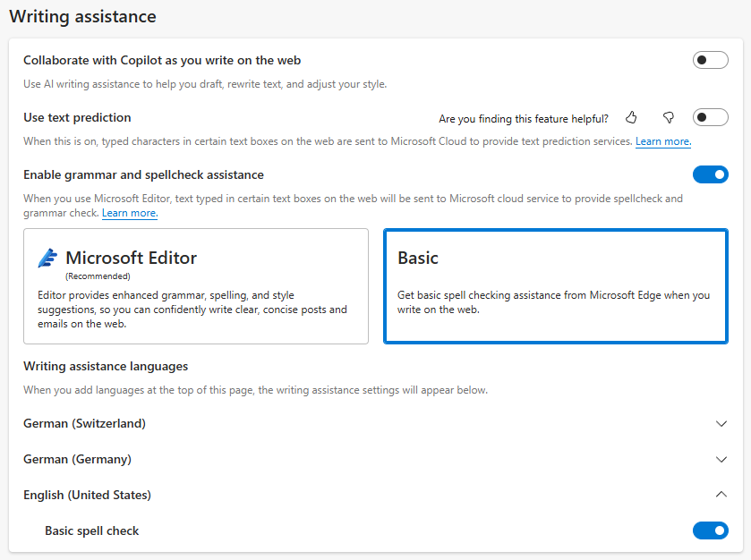751x560 pixels.
Task: Disable grammar and spellcheck assistance toggle
Action: (x=710, y=174)
